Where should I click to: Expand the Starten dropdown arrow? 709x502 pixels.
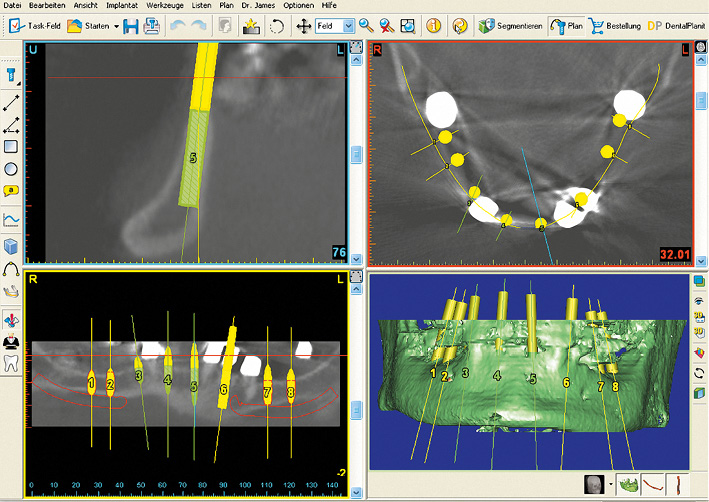tap(116, 25)
